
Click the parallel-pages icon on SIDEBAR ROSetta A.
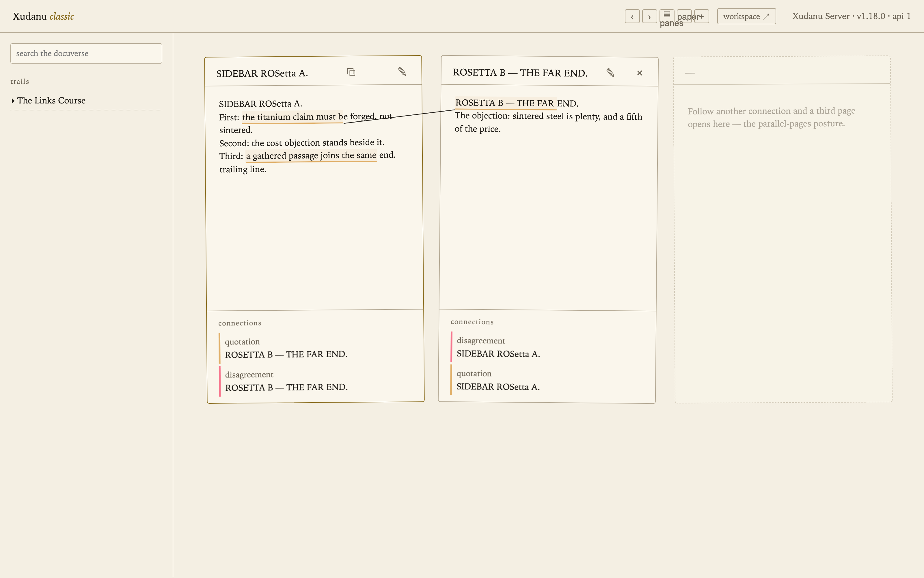(x=351, y=72)
